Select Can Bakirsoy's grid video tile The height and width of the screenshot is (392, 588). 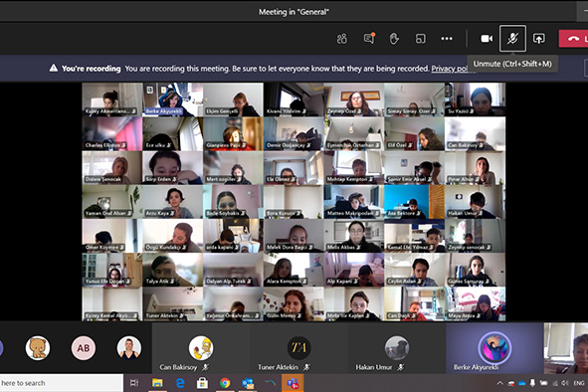pyautogui.click(x=476, y=133)
